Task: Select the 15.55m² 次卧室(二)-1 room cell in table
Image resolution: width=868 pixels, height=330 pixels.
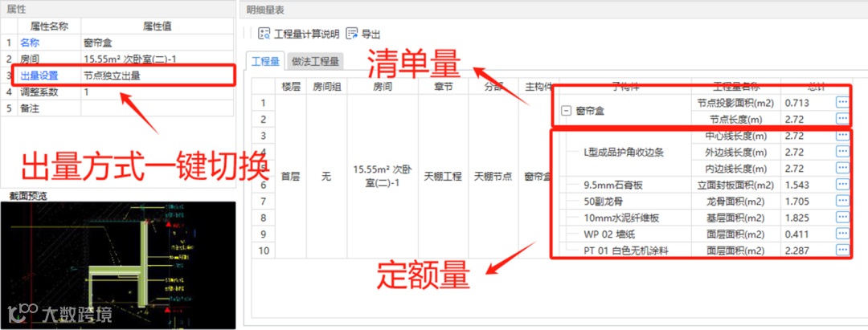Action: [382, 177]
